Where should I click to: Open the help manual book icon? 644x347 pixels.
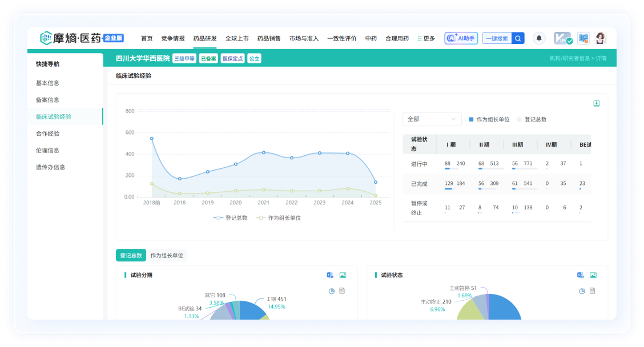(583, 38)
